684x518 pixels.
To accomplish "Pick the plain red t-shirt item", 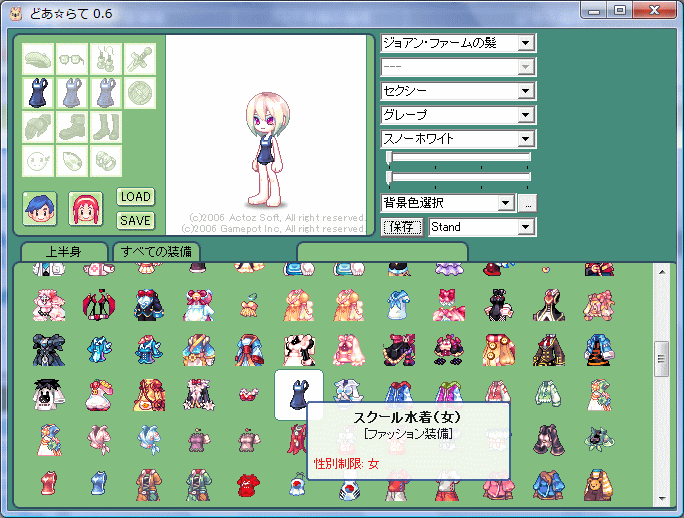I will pyautogui.click(x=48, y=484).
